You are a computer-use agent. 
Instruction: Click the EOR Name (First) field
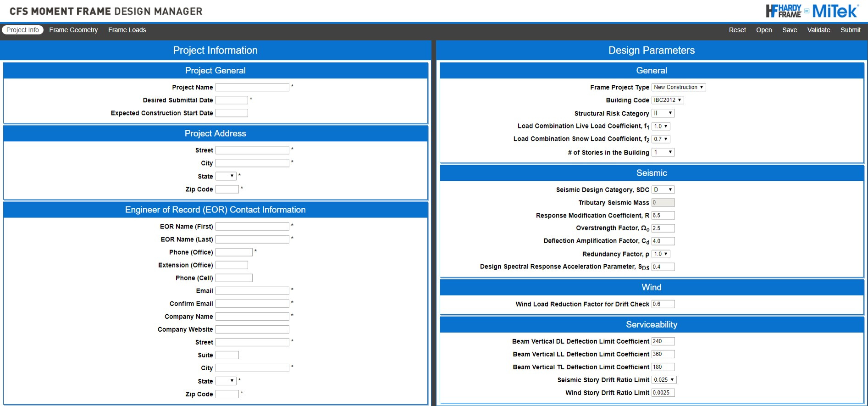click(252, 226)
